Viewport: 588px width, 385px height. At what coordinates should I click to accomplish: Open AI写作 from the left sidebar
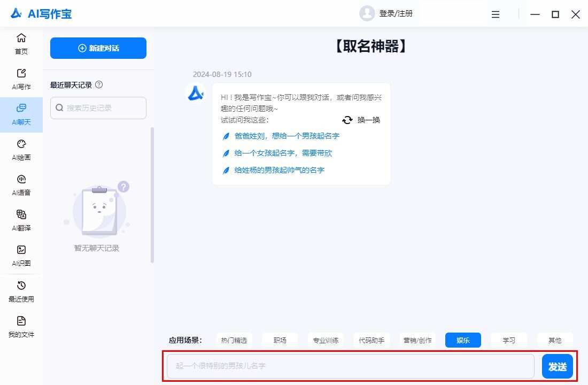point(21,78)
